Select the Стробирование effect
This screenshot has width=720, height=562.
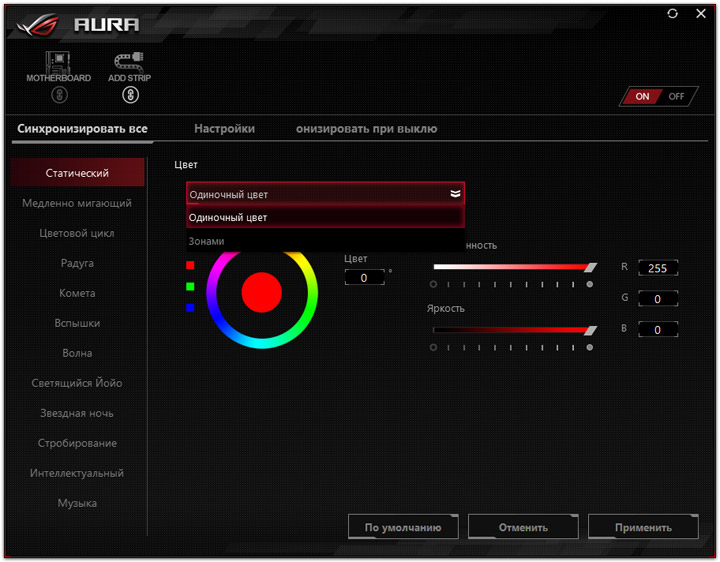(x=77, y=443)
